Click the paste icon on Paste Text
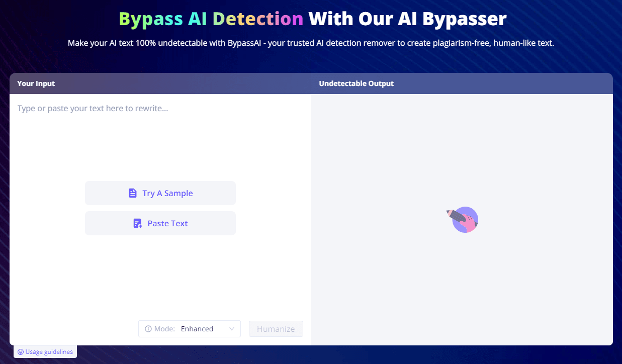The image size is (622, 364). point(137,223)
